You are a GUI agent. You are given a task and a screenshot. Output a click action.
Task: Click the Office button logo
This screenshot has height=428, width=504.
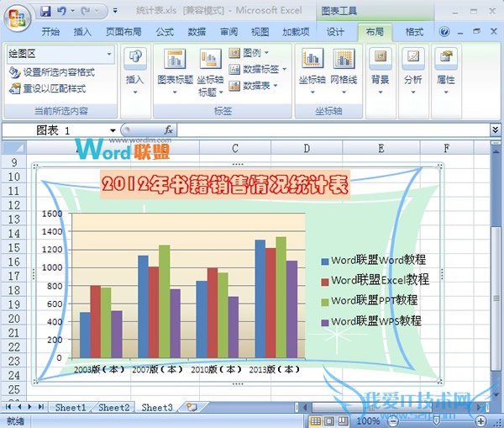[x=17, y=19]
